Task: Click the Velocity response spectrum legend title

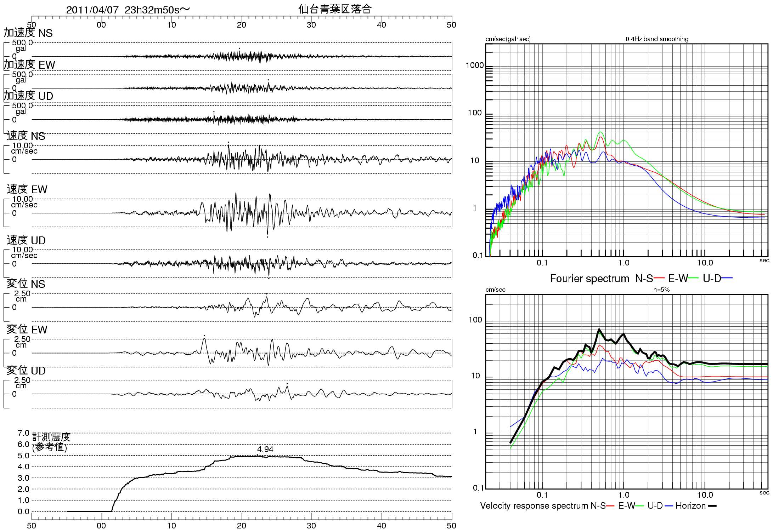Action: pyautogui.click(x=534, y=506)
